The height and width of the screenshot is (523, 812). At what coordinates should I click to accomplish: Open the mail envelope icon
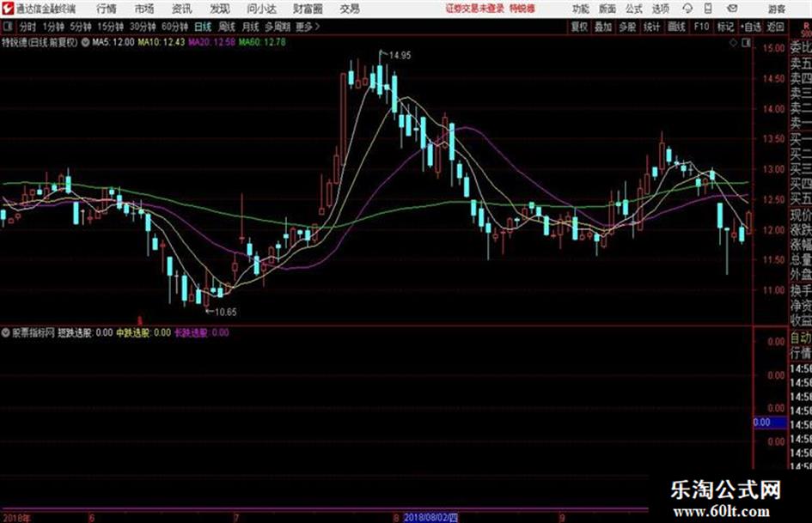[x=732, y=9]
